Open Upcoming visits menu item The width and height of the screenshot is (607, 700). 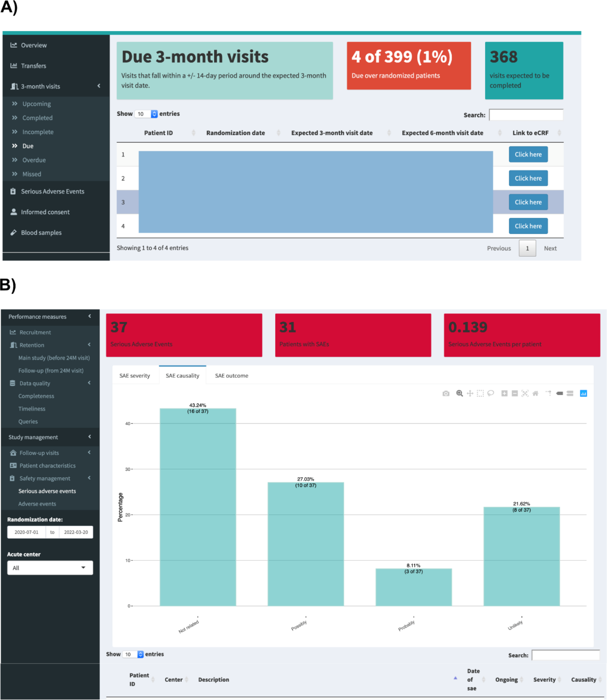(x=37, y=104)
